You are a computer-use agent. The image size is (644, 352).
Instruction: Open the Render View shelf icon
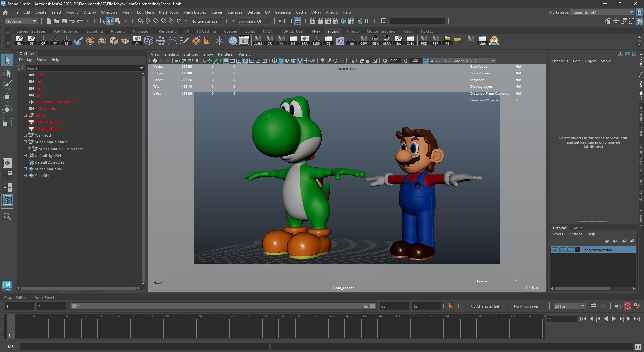click(x=245, y=40)
